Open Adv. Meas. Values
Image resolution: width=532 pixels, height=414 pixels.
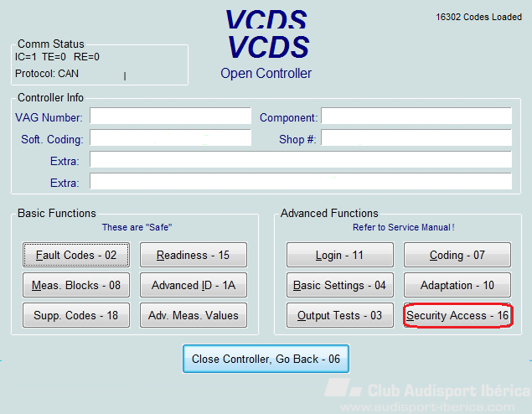point(194,315)
